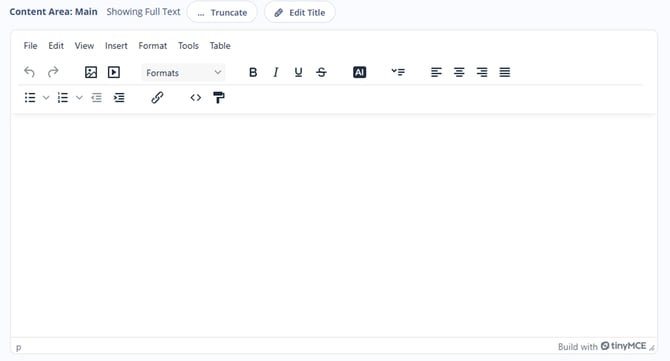Viewport: 670px width, 361px height.
Task: Click the Edit Title button
Action: 300,12
